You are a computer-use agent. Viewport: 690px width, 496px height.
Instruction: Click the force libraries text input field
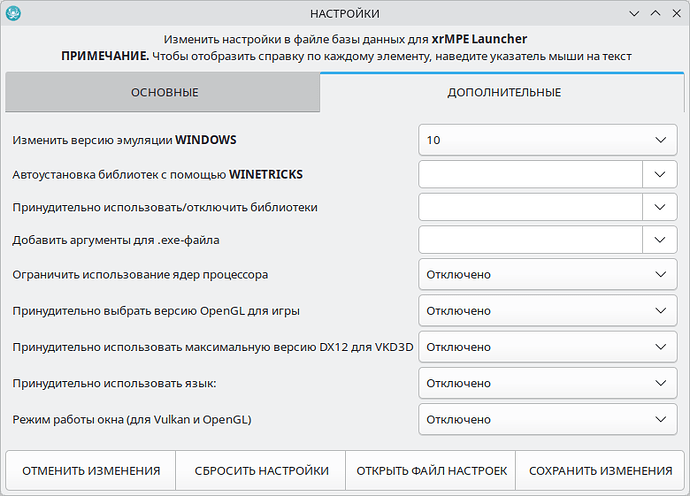click(x=529, y=207)
